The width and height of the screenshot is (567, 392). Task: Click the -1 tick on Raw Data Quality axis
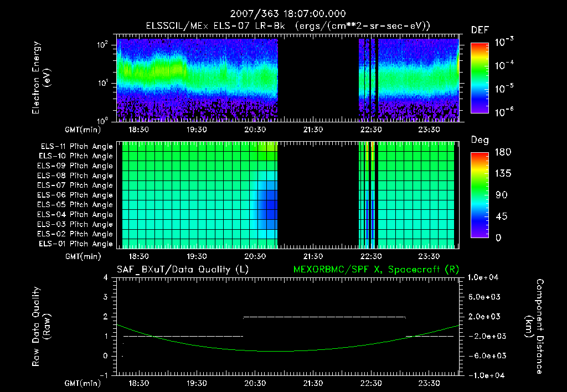(104, 375)
